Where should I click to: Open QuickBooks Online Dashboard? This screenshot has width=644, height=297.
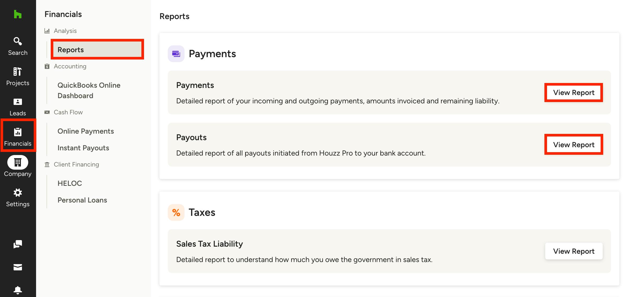(x=89, y=90)
